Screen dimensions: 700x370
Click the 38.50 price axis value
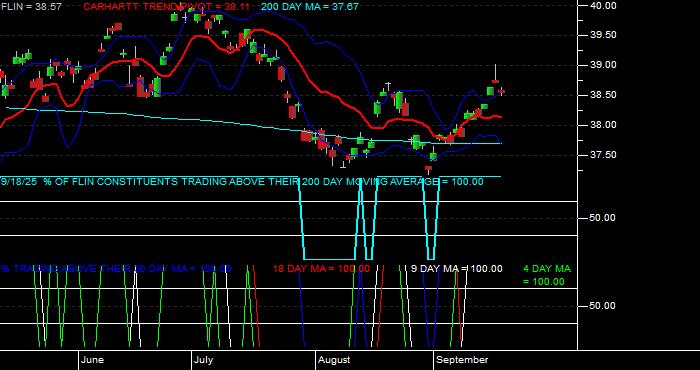(604, 95)
